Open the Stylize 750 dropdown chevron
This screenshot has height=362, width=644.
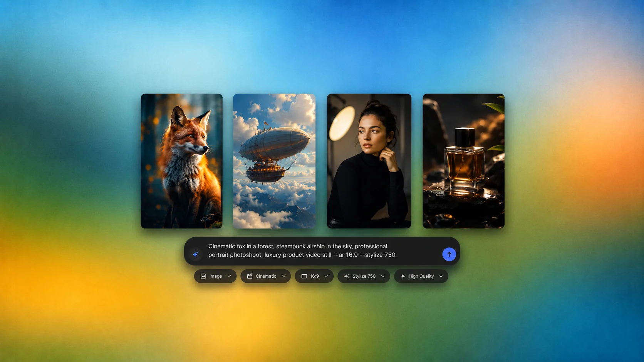click(382, 276)
